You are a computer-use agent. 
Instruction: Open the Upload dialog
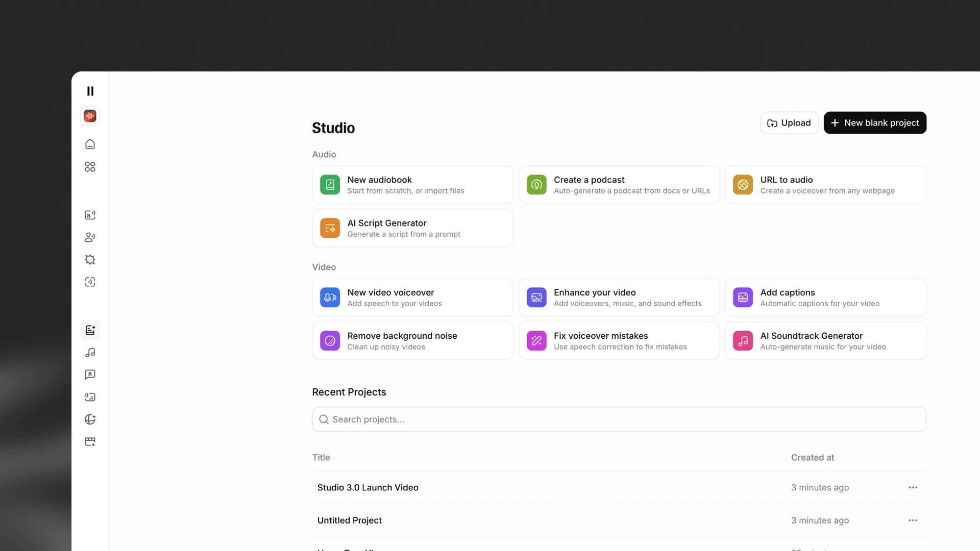point(789,123)
